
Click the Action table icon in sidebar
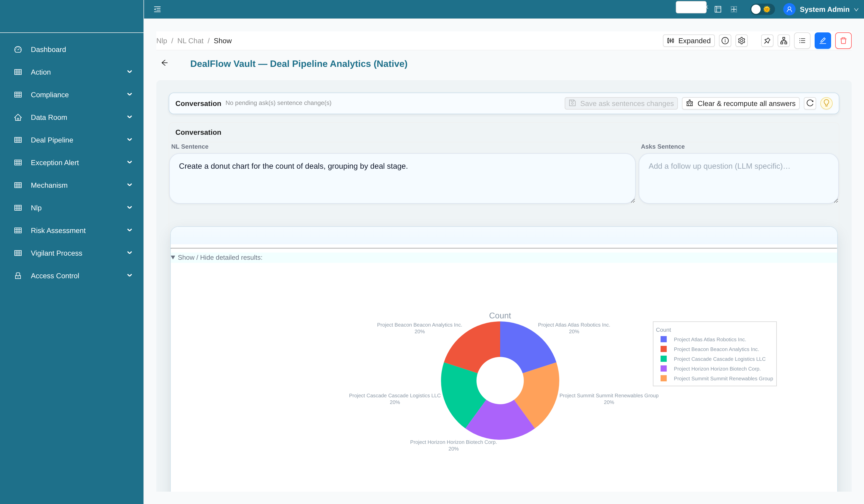point(18,72)
